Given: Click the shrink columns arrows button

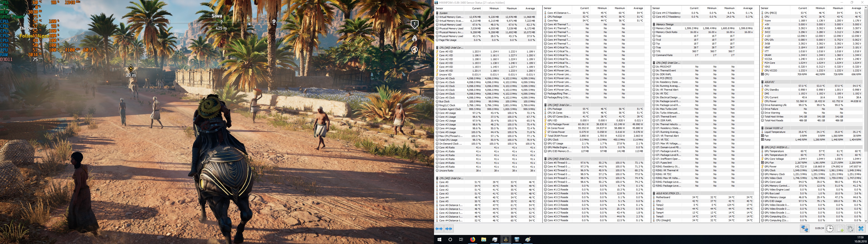Looking at the screenshot, I should tap(449, 228).
